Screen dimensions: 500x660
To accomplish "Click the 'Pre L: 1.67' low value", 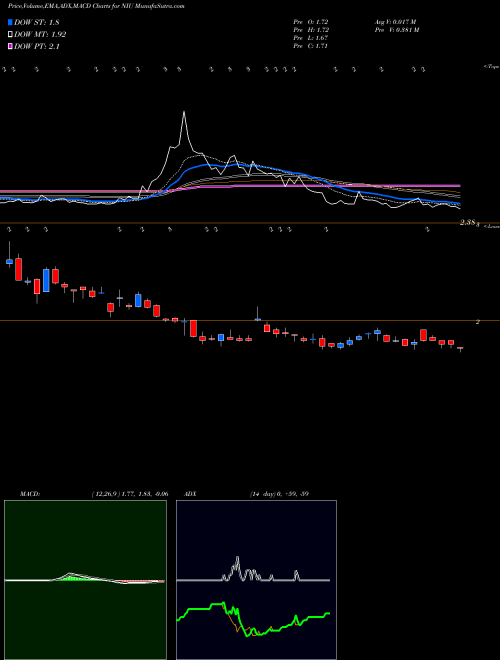I will pyautogui.click(x=311, y=38).
